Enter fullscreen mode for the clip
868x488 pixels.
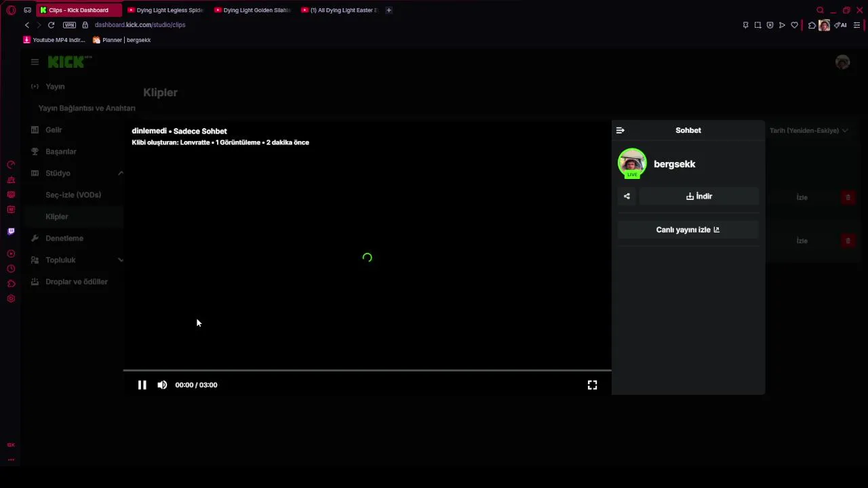(x=592, y=385)
